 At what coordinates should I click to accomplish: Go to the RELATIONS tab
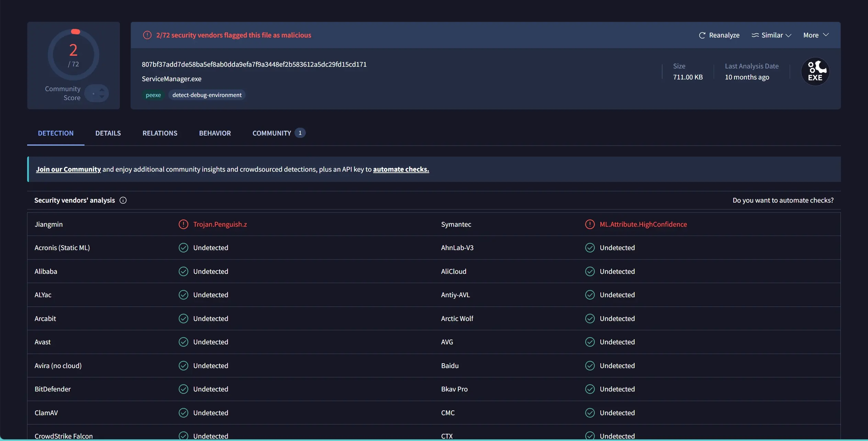(x=160, y=133)
